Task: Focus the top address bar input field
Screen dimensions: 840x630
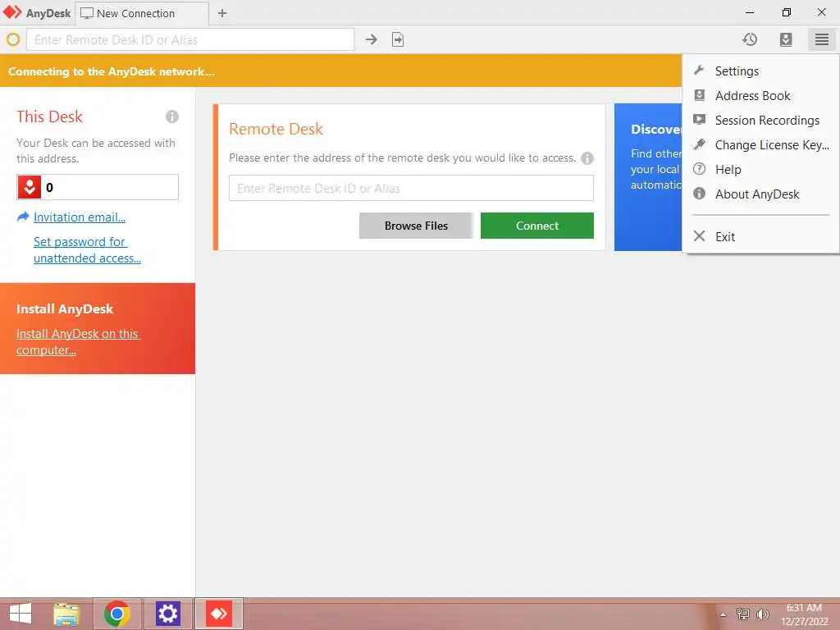Action: 190,39
